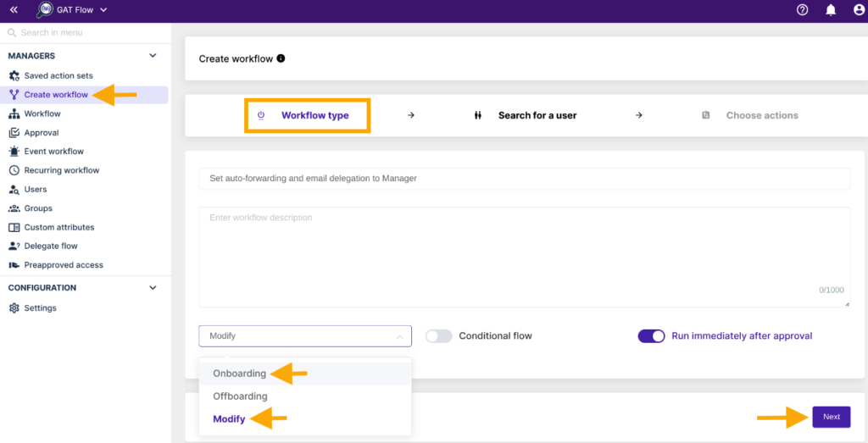Open the notifications bell icon
This screenshot has width=868, height=443.
[831, 9]
